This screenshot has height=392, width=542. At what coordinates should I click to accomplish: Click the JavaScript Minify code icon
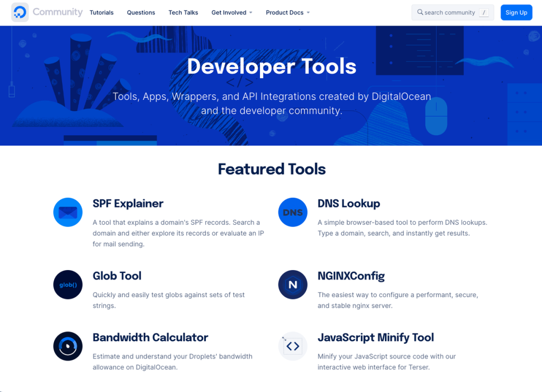point(293,346)
